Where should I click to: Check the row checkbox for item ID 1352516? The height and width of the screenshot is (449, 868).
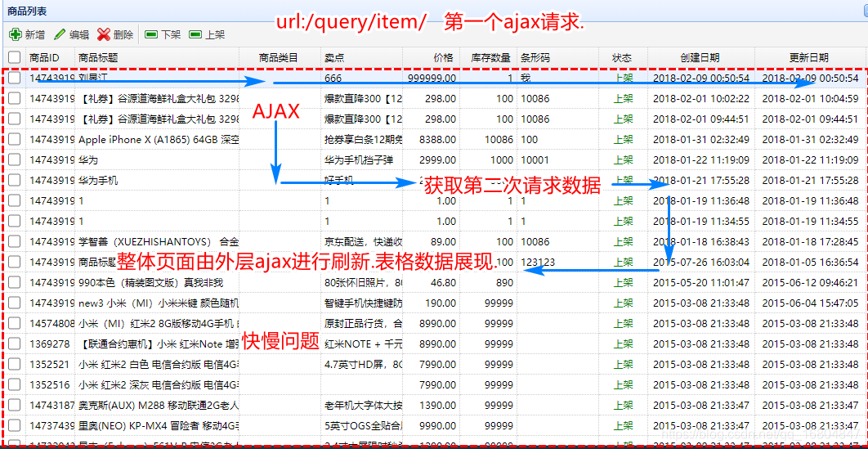point(15,384)
